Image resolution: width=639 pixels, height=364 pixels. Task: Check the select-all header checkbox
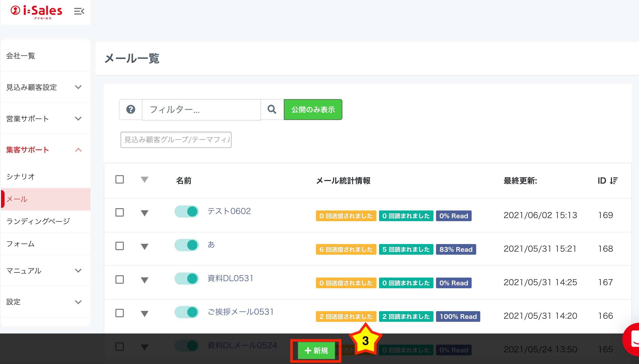click(x=120, y=179)
